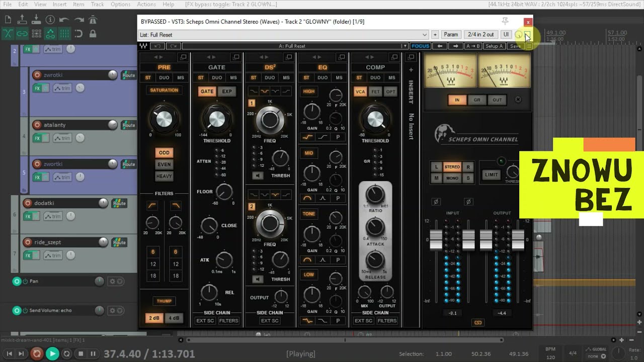The width and height of the screenshot is (644, 362).
Task: Open the Options menu
Action: 120,4
